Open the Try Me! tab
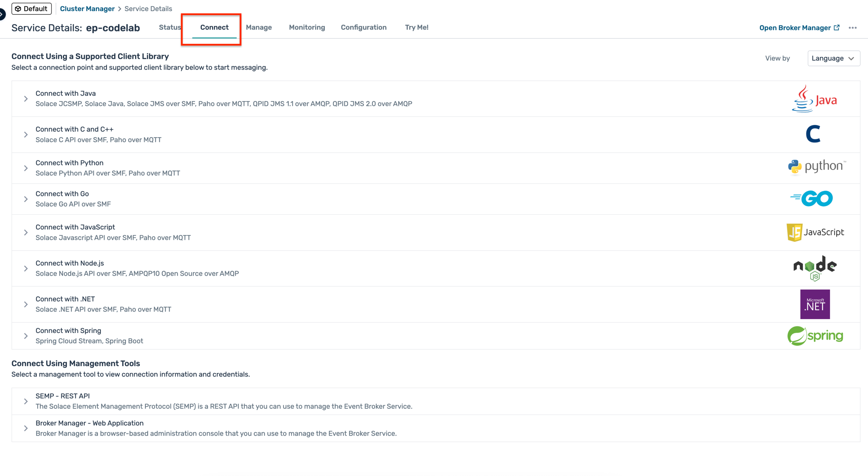868x476 pixels. (416, 27)
